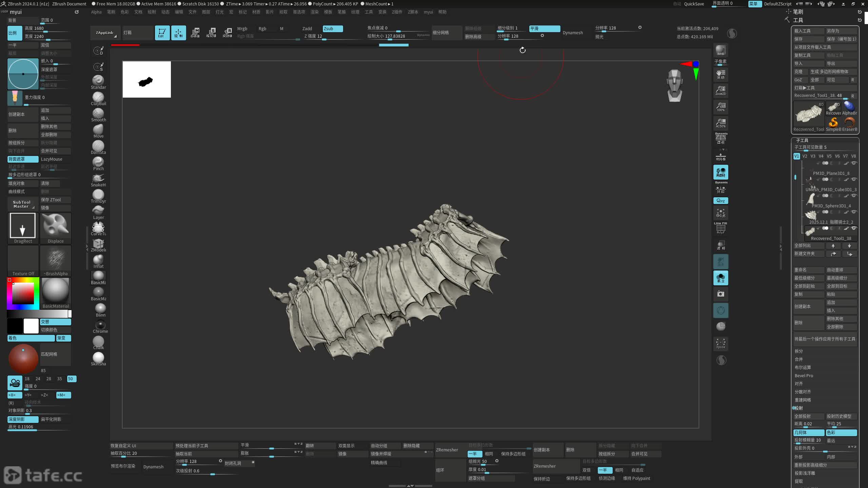868x488 pixels.
Task: Toggle the PolyF line fill icon
Action: (721, 229)
